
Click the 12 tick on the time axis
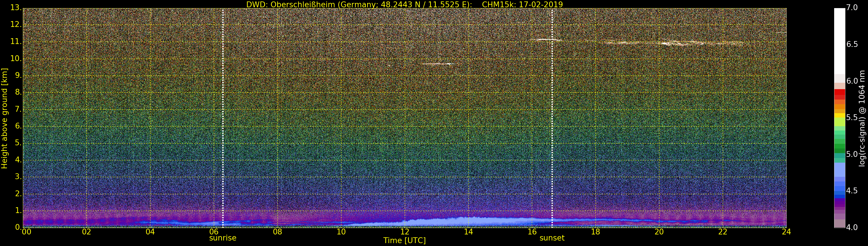[x=405, y=232]
